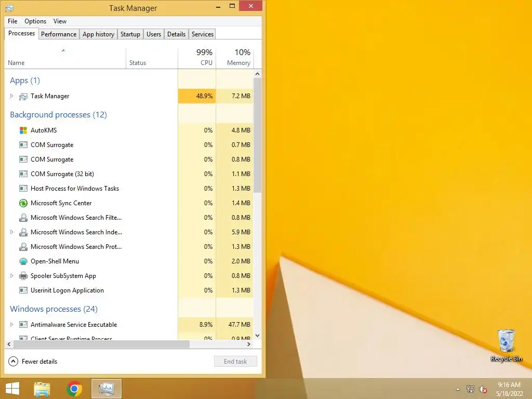Click the muted volume tray icon
Screen dimensions: 532x399
[x=483, y=389]
